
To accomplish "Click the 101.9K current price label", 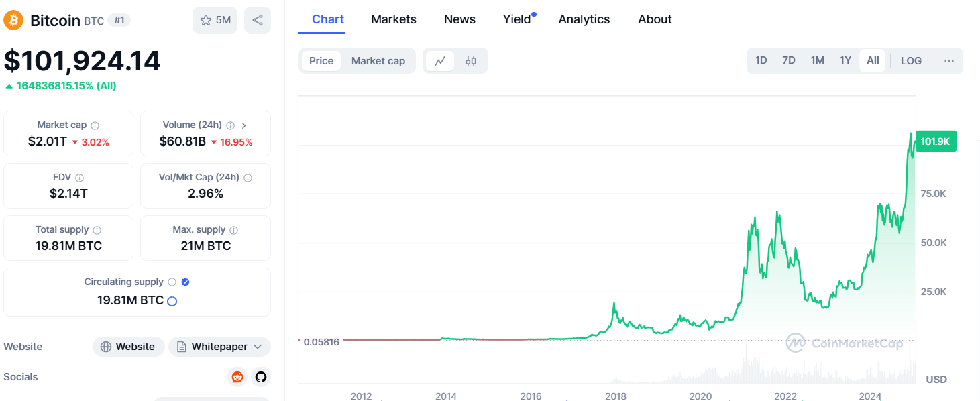I will (x=936, y=141).
